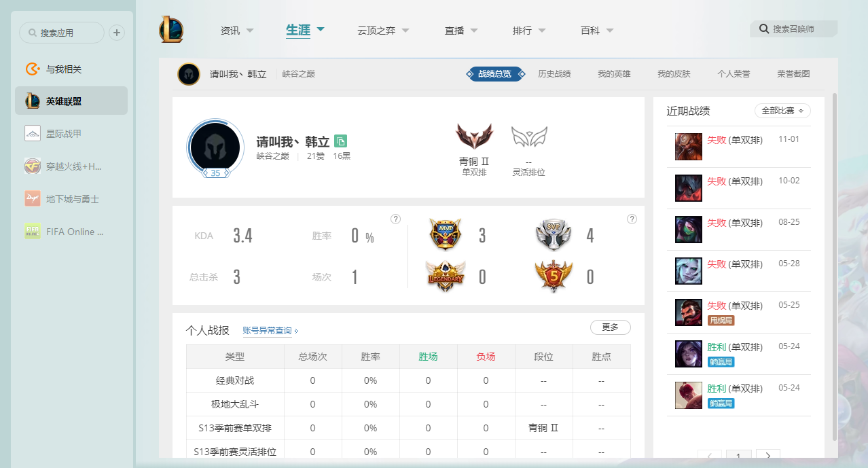The image size is (868, 468).
Task: Click the 胜场 column header
Action: click(428, 357)
